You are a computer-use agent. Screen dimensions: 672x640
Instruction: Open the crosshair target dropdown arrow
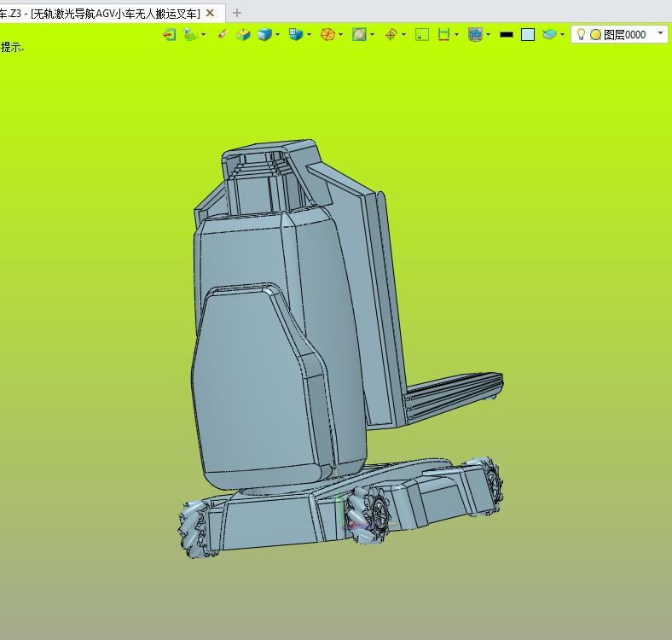pyautogui.click(x=403, y=34)
